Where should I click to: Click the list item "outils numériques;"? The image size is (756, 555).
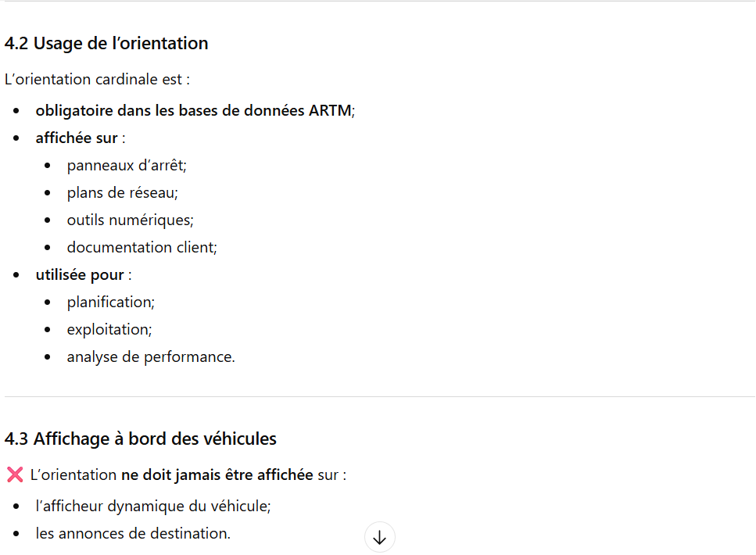pyautogui.click(x=130, y=220)
